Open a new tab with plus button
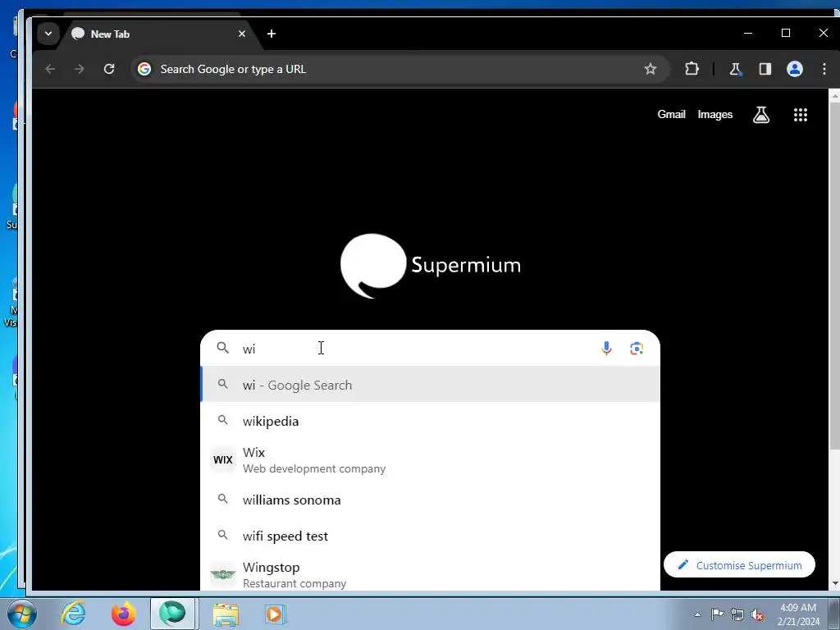This screenshot has height=630, width=840. tap(272, 34)
